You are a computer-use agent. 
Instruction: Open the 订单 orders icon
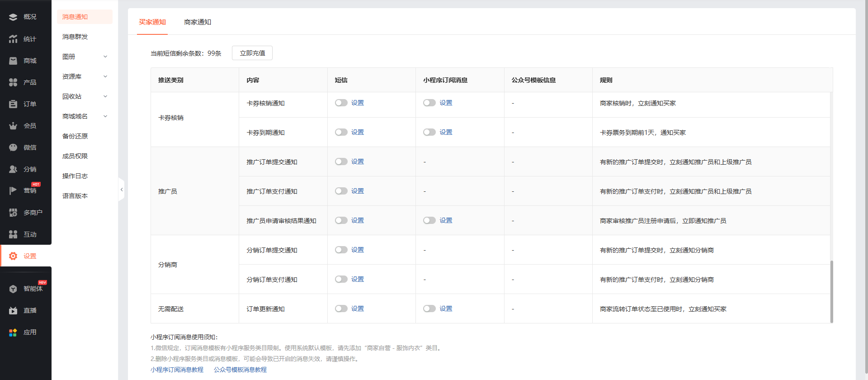(x=13, y=104)
